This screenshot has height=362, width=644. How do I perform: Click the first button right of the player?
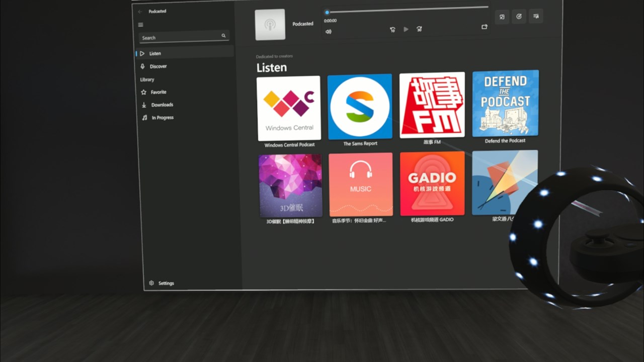(502, 17)
